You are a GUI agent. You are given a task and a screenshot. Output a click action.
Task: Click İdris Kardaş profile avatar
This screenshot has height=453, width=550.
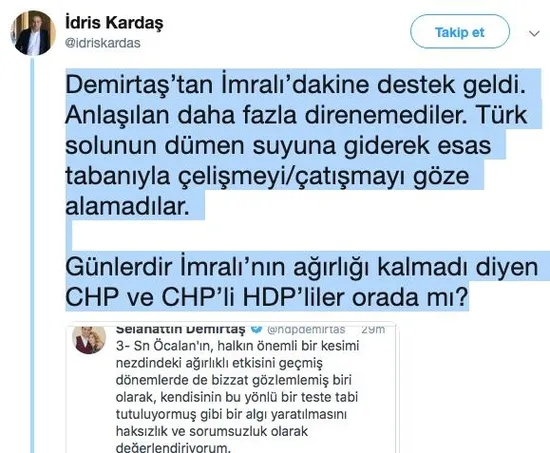coord(33,33)
